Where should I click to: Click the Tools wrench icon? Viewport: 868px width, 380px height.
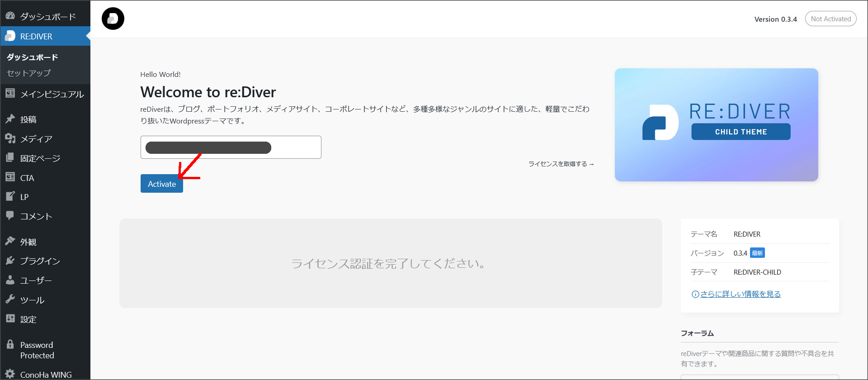pos(10,299)
